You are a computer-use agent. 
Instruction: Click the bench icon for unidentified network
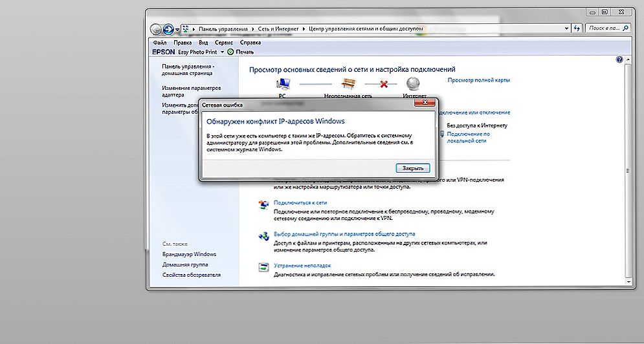tap(348, 84)
